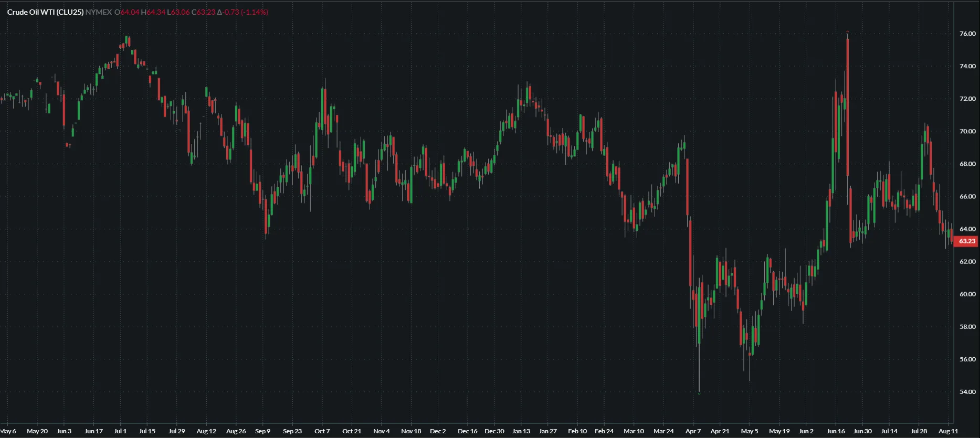Viewport: 980px width, 438px height.
Task: Click the 54.00 label on price axis
Action: [967, 392]
